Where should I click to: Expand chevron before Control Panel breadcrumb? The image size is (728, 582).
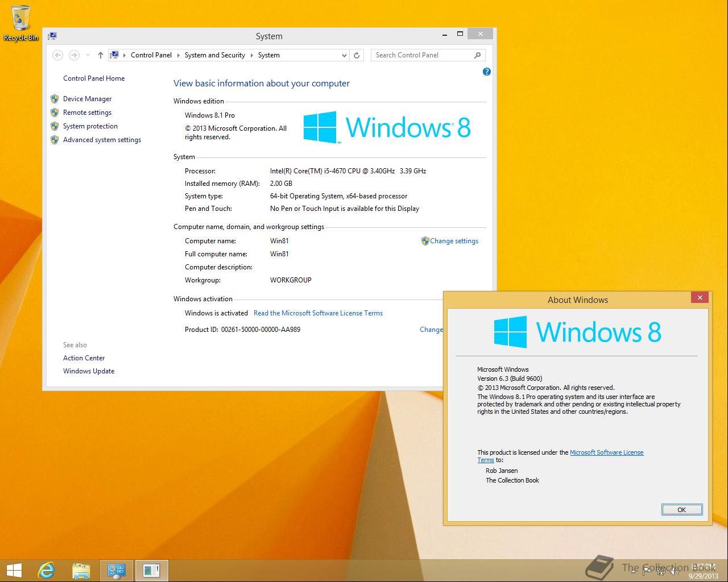coord(125,55)
